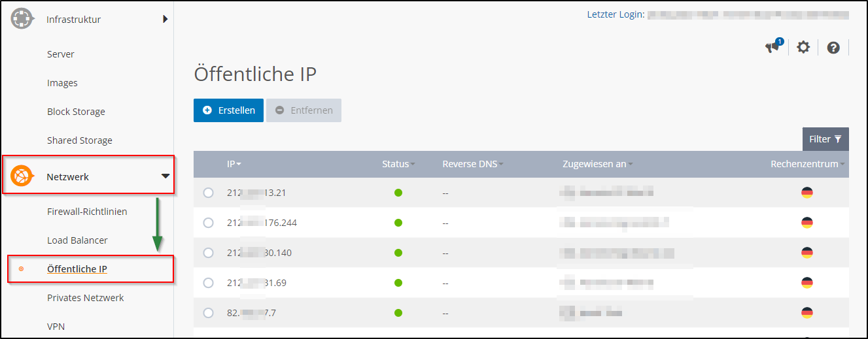Click German flag in the 31.69 row
Viewport: 868px width, 339px height.
[807, 283]
